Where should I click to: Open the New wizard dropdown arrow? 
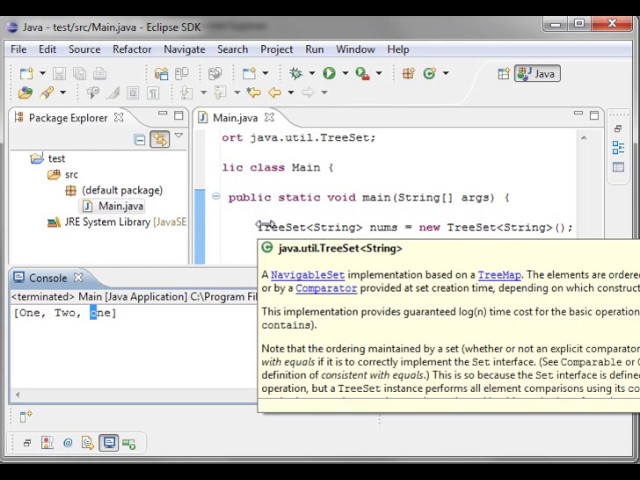click(42, 73)
